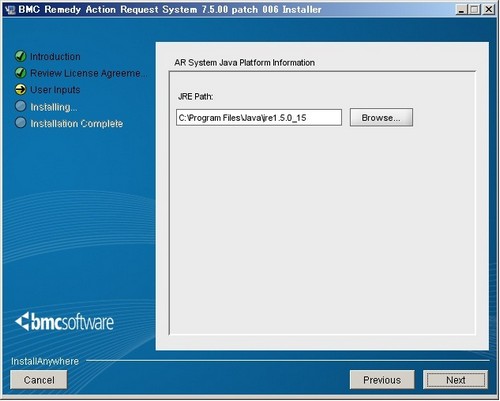Go back with the Previous button
The width and height of the screenshot is (500, 401).
(382, 380)
